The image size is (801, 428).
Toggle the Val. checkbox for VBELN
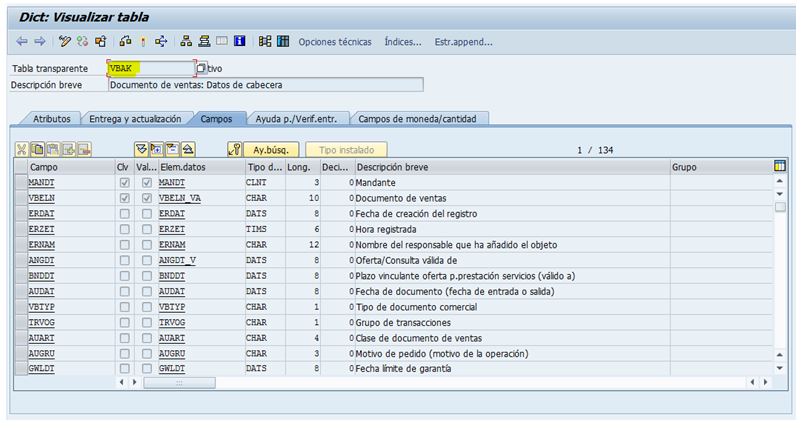click(x=147, y=199)
